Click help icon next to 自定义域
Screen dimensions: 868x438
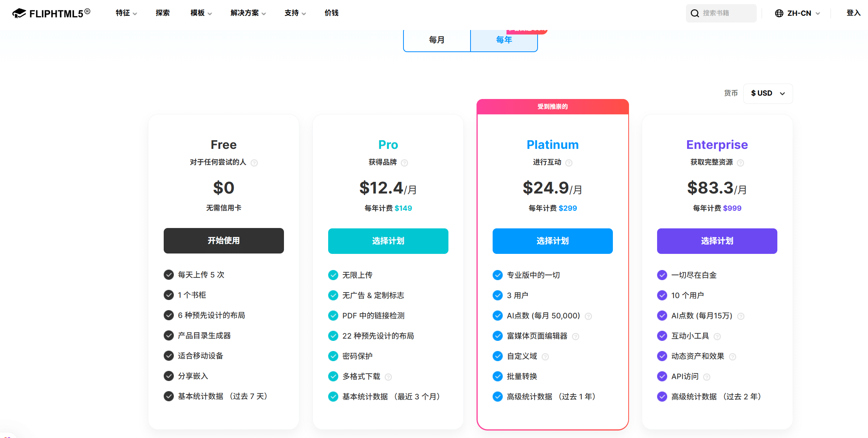(x=545, y=357)
